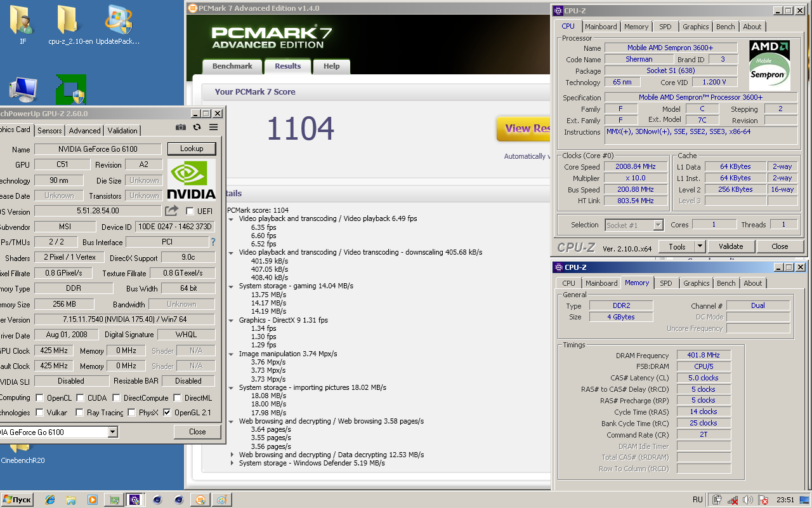Click the first Cinema 4D sphere taskbar icon
This screenshot has width=812, height=508.
tap(157, 500)
